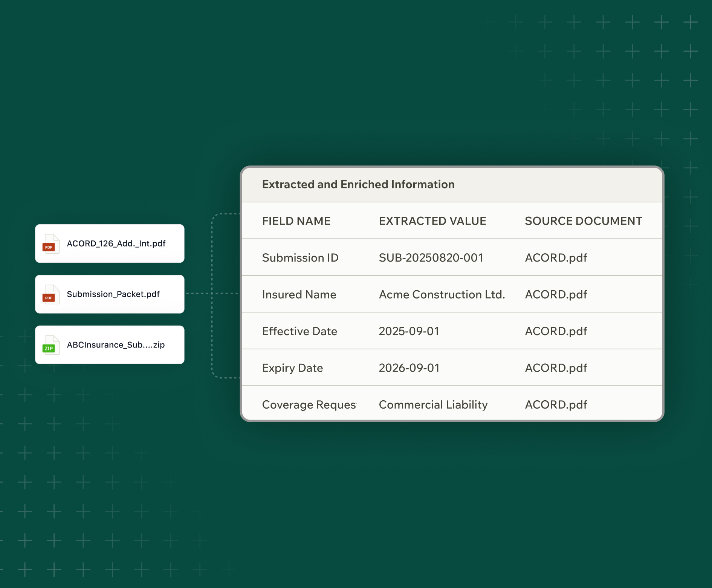This screenshot has height=588, width=712.
Task: Click the 2025-09-01 date value
Action: click(409, 331)
